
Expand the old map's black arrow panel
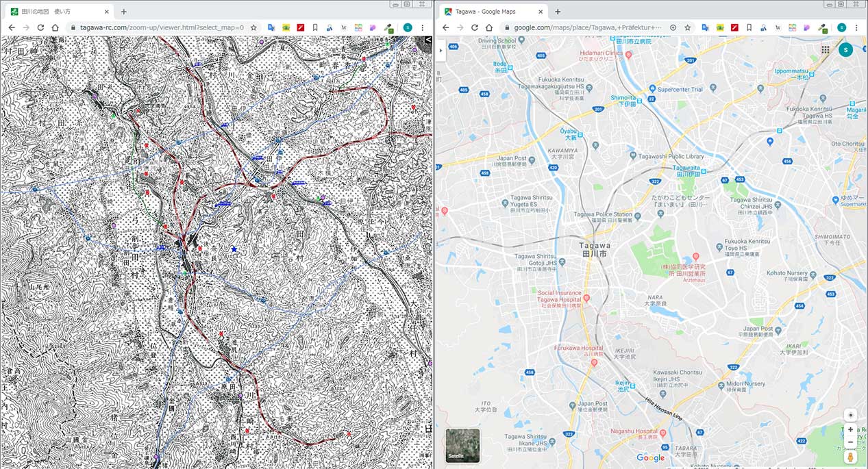click(428, 40)
